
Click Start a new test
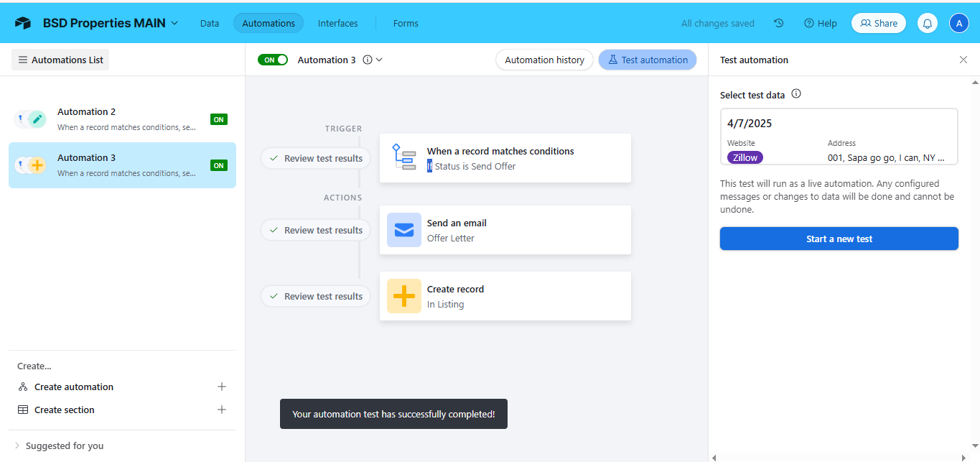(x=839, y=239)
